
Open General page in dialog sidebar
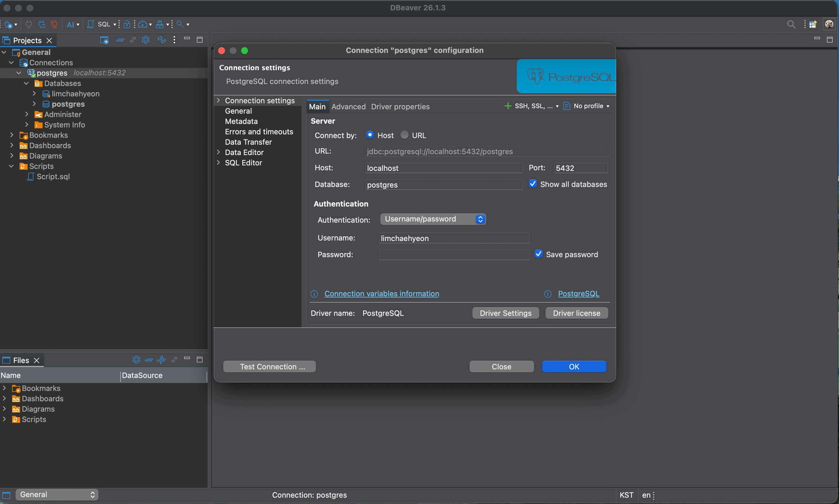pos(239,111)
